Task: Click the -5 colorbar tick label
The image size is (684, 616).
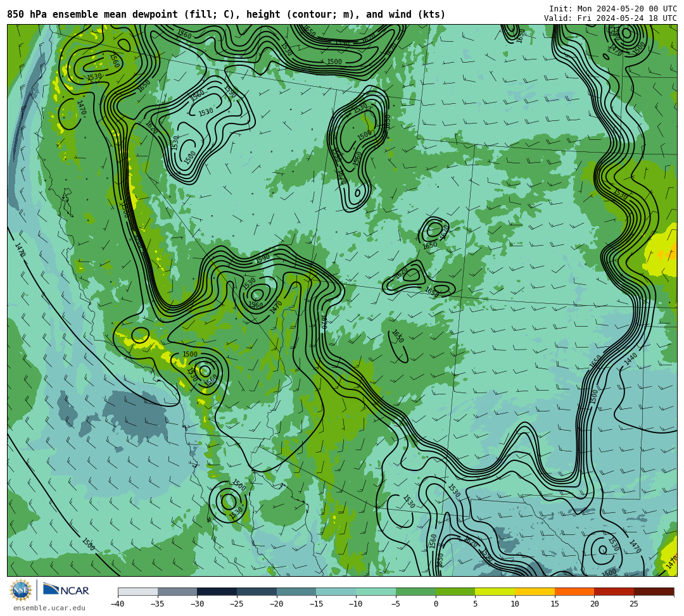Action: [x=396, y=604]
